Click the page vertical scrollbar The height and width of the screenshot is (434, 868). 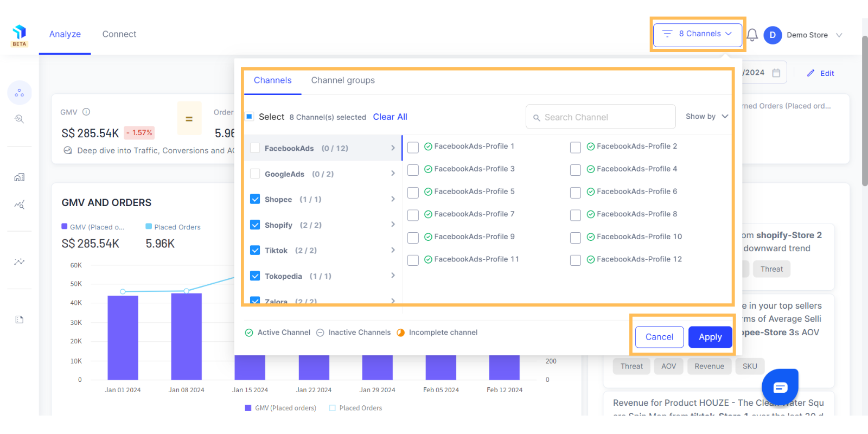pyautogui.click(x=865, y=111)
